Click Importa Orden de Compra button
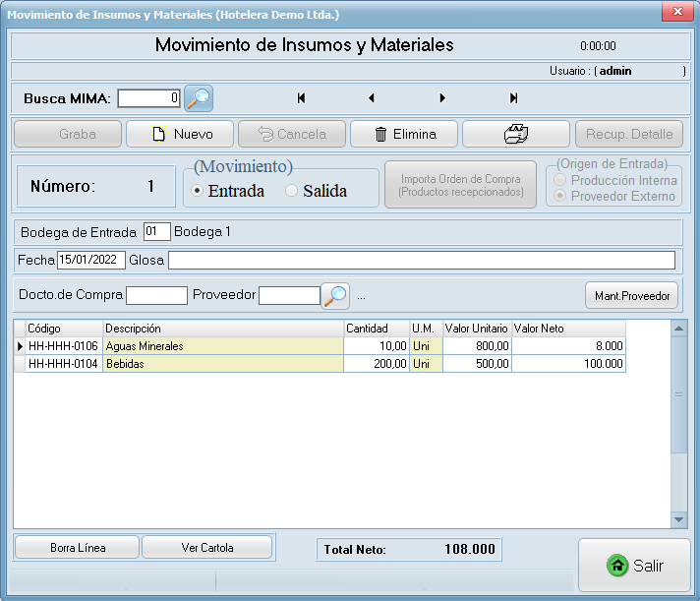 pos(461,185)
